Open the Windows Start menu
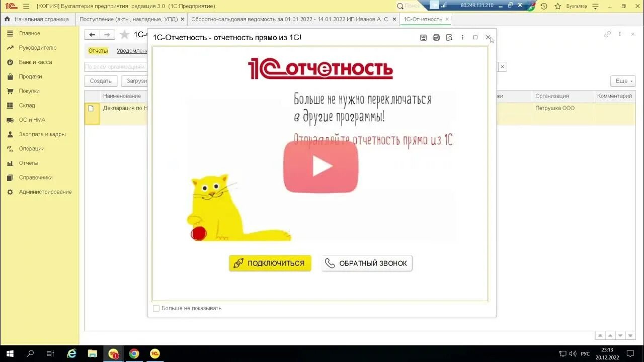 10,353
